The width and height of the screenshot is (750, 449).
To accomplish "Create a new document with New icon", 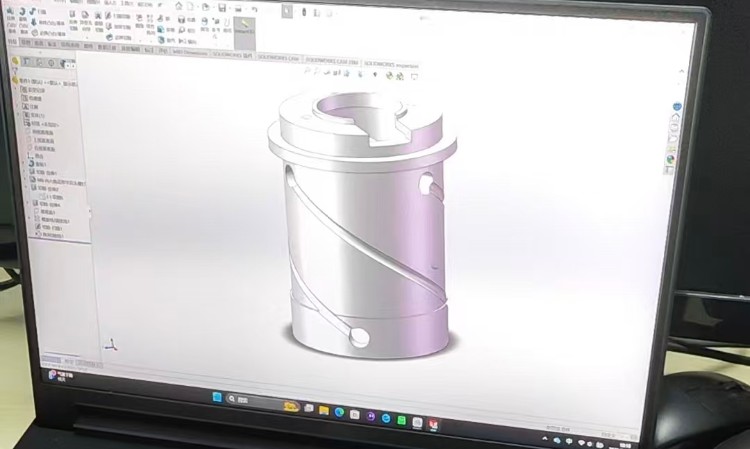I will pyautogui.click(x=190, y=6).
